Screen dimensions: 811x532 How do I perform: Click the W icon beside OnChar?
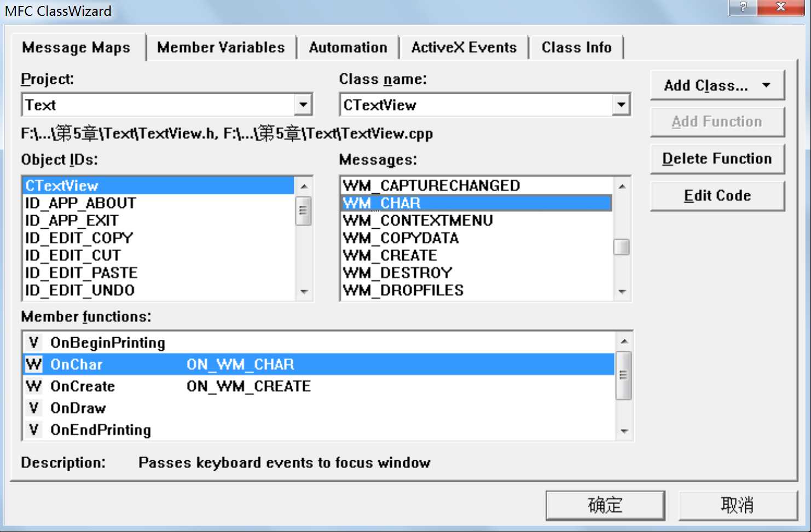coord(34,365)
